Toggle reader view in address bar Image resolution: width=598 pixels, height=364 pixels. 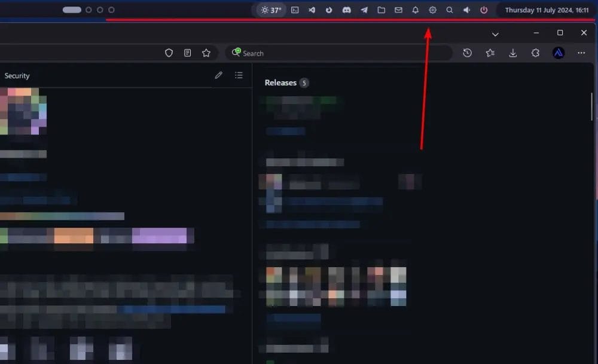pos(187,53)
